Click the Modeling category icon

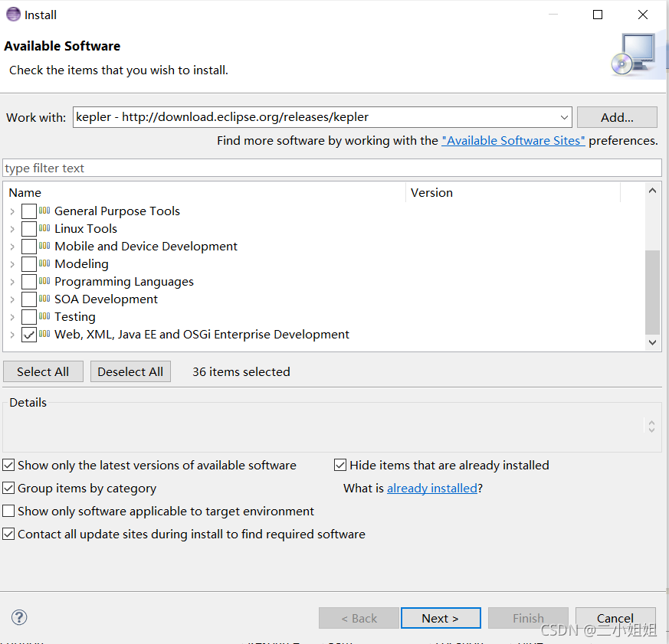(x=44, y=263)
